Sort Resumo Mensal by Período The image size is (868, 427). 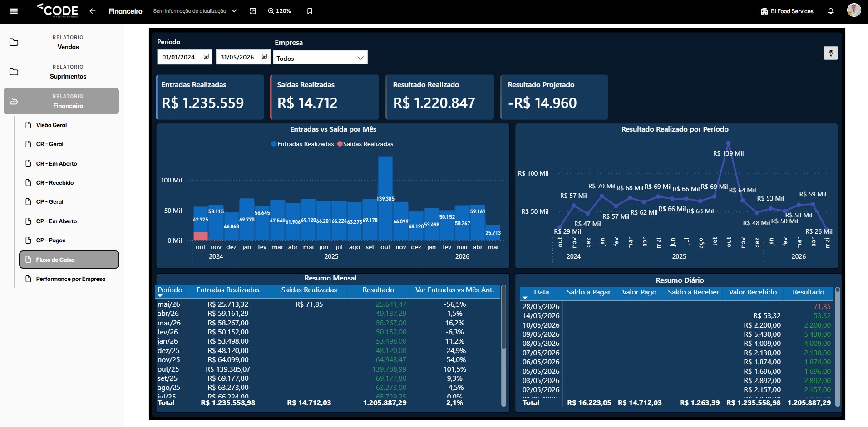[x=170, y=290]
